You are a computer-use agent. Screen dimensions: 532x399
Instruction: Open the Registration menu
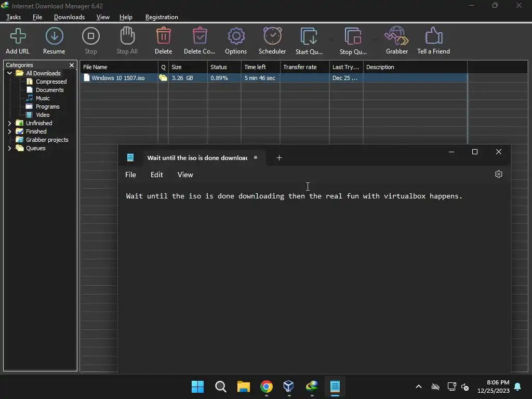coord(162,17)
